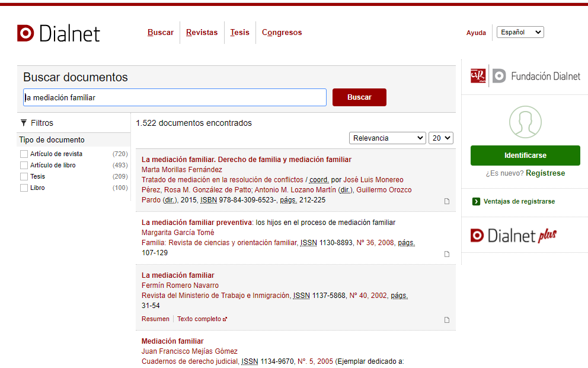Click the Filtros funnel icon
The width and height of the screenshot is (588, 368).
[x=24, y=123]
